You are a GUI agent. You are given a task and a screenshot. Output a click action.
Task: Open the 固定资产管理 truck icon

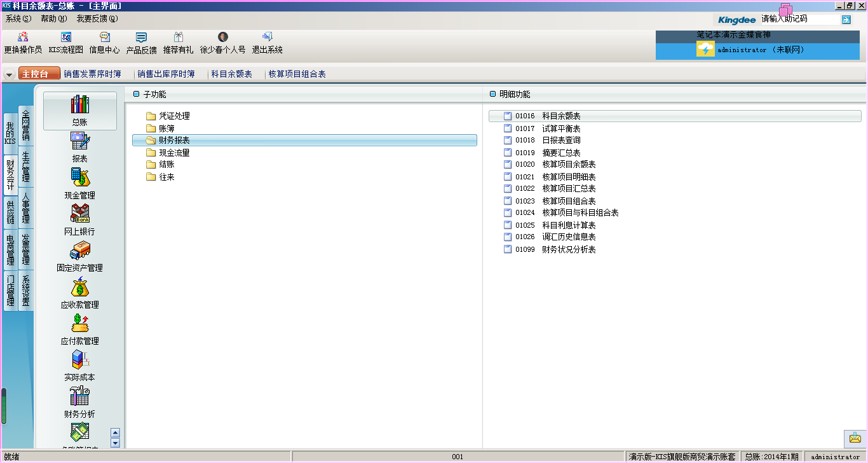coord(79,256)
